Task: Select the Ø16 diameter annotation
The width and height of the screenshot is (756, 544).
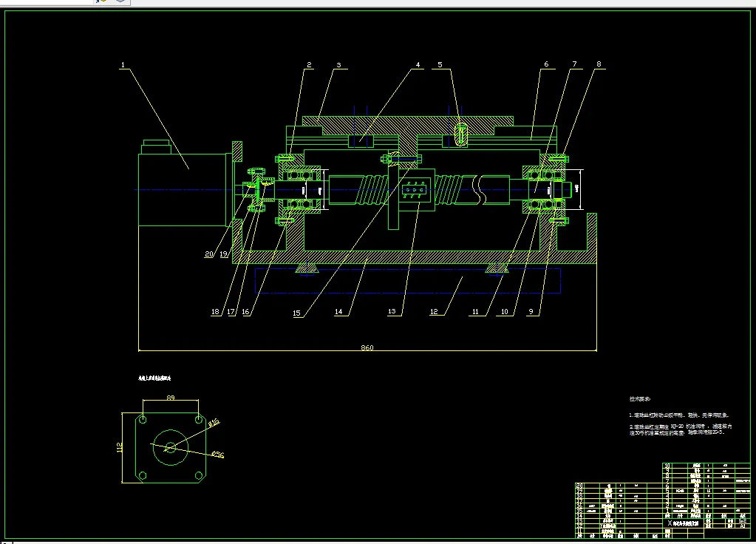Action: 214,423
